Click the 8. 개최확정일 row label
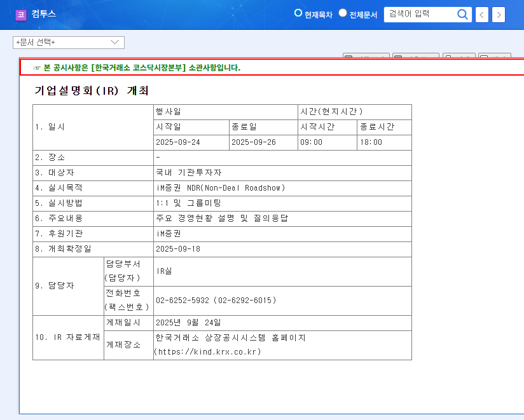 coord(93,250)
